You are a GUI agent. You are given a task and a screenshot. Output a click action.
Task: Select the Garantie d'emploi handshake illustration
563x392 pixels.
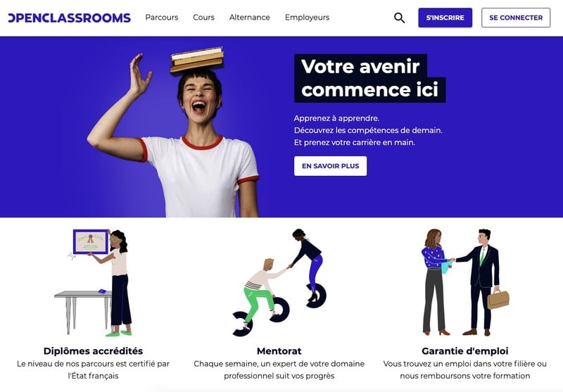(465, 282)
